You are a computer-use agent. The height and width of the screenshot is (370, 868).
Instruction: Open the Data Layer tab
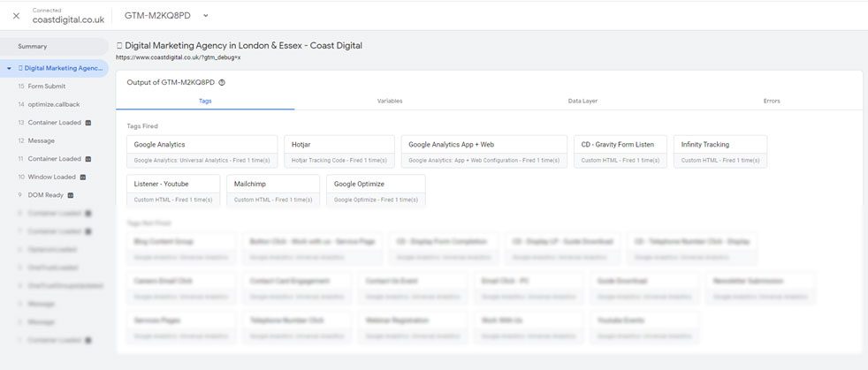(x=582, y=101)
